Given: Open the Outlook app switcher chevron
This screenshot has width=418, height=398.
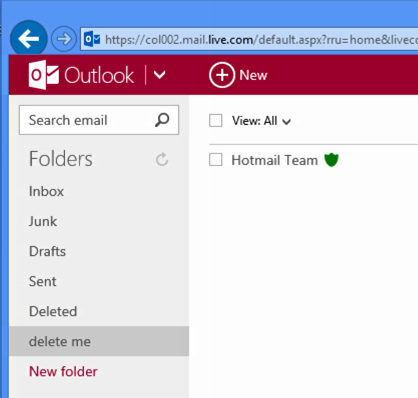Looking at the screenshot, I should coord(160,75).
